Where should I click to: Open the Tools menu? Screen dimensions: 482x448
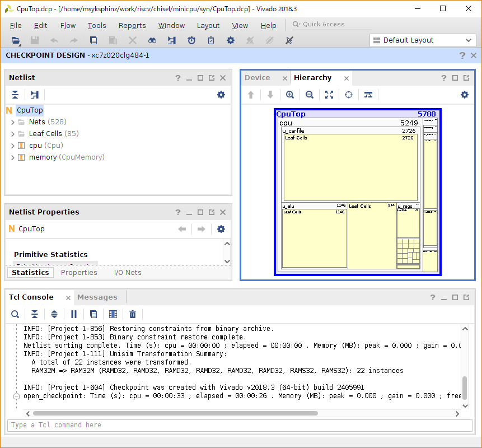(x=97, y=26)
